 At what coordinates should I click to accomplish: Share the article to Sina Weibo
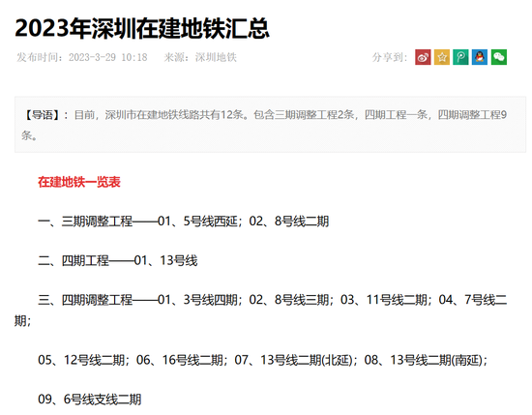pos(423,57)
